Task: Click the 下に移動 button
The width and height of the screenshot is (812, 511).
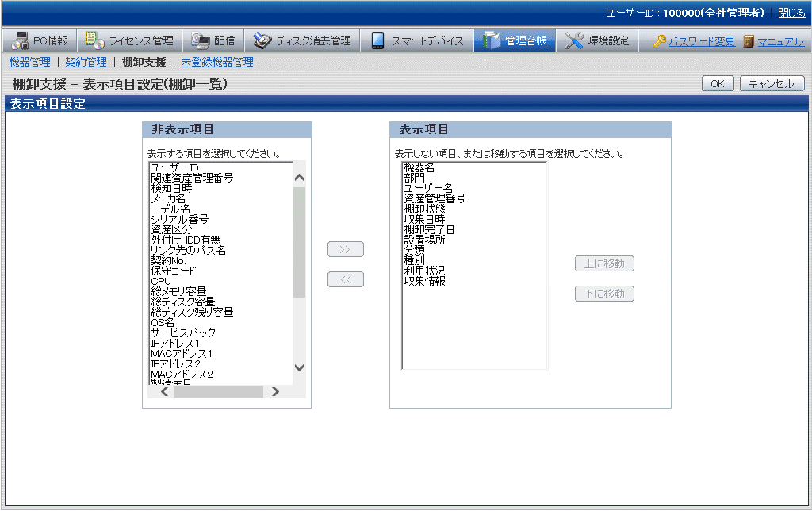Action: coord(604,294)
